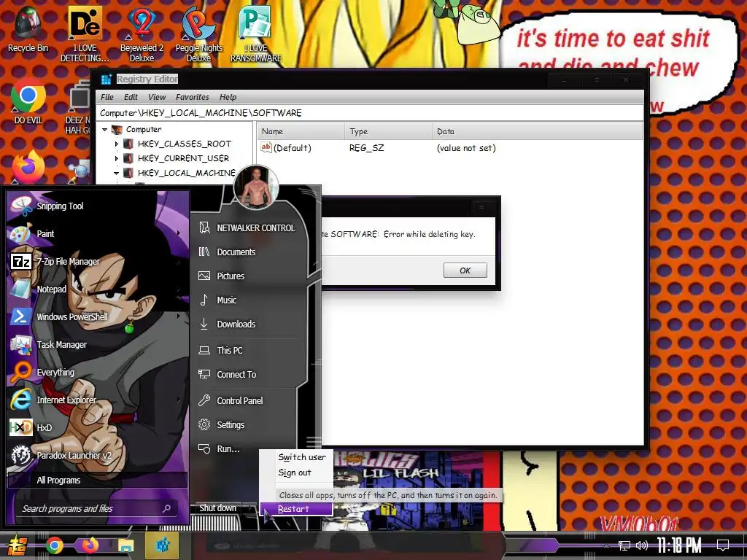Collapse the HKEY_LOCAL_MACHINE key
This screenshot has width=747, height=560.
(116, 173)
